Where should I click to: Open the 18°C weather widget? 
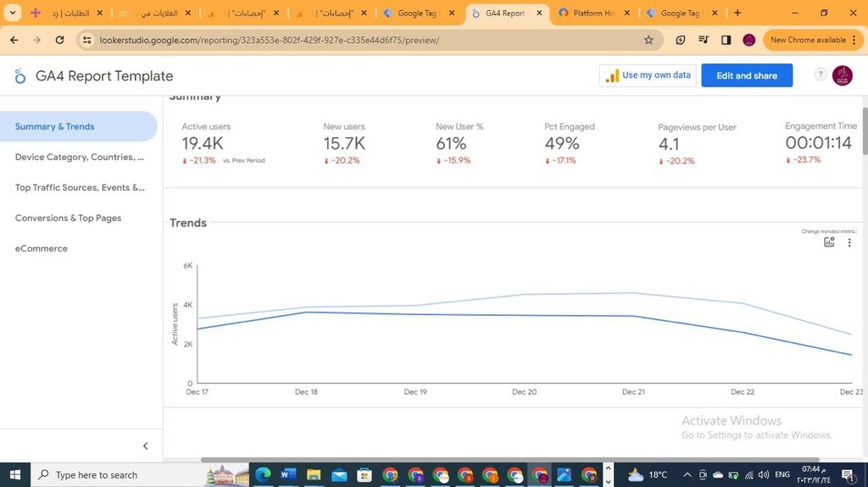pyautogui.click(x=647, y=475)
